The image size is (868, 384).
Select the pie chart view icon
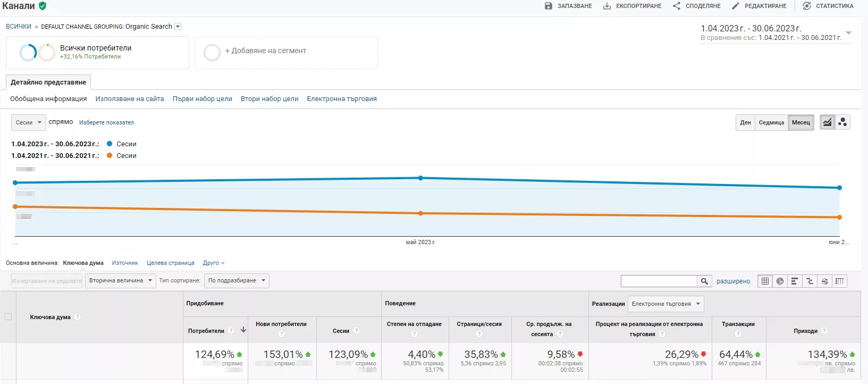[780, 281]
